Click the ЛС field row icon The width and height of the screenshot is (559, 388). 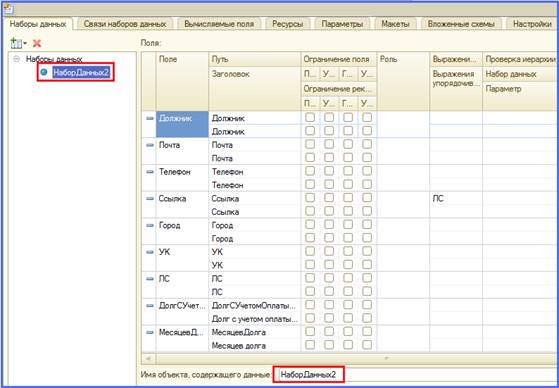coord(150,279)
